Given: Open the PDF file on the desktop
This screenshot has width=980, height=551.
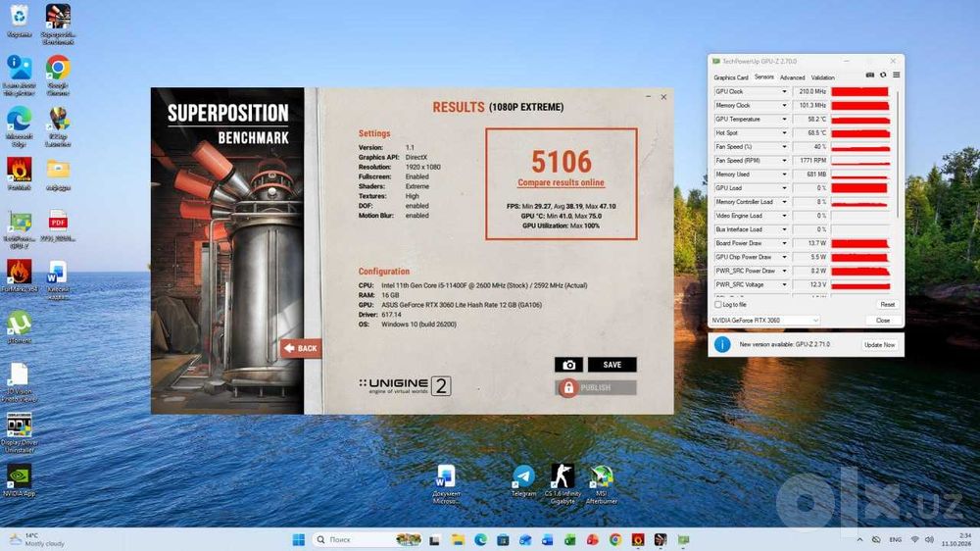Looking at the screenshot, I should (x=58, y=225).
